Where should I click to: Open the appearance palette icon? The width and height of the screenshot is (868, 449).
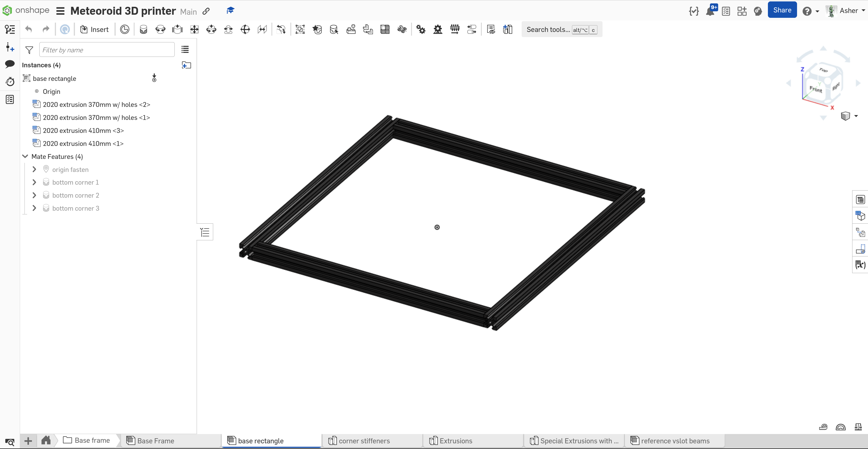tap(758, 11)
